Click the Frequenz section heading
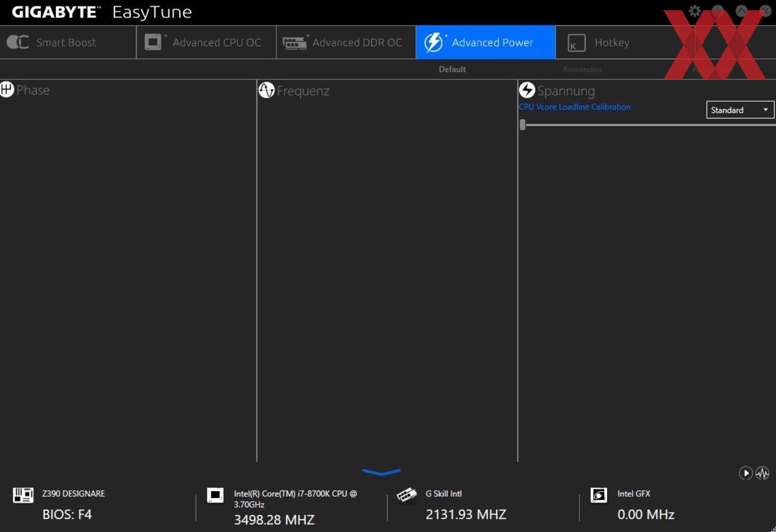776x532 pixels. [303, 91]
